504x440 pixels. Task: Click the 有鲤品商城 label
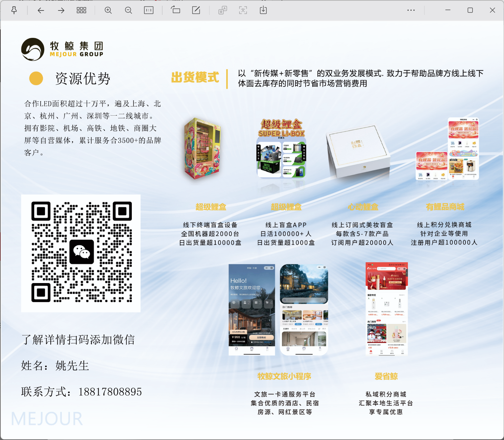445,207
